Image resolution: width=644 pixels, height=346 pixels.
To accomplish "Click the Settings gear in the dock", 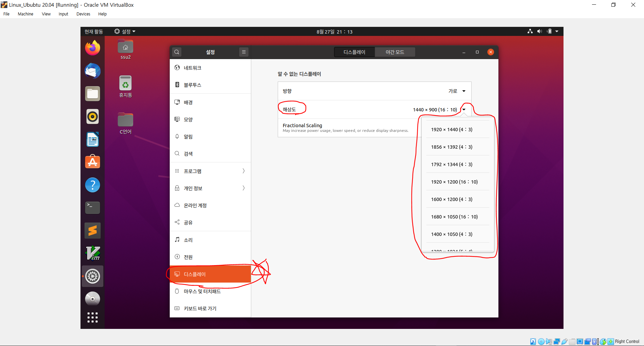I will click(x=93, y=276).
